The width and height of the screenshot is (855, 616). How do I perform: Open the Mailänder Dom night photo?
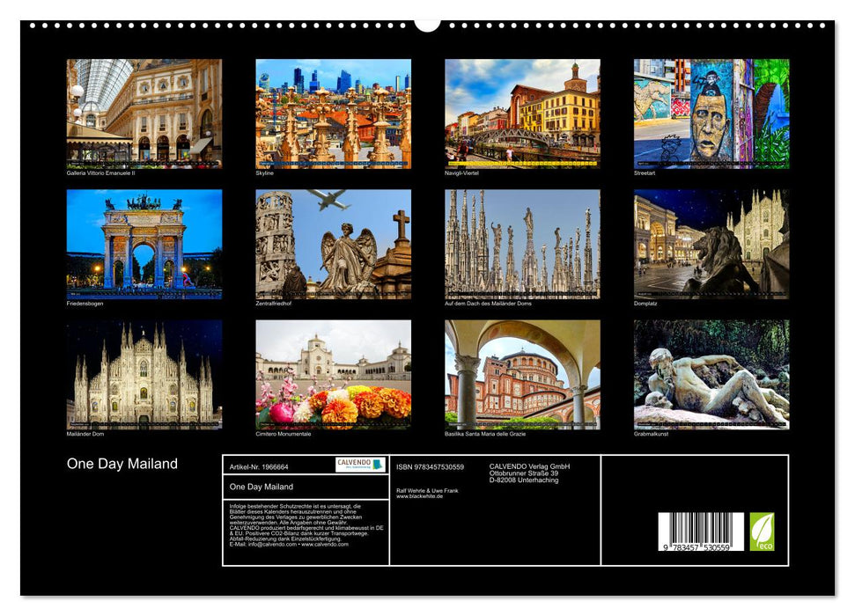(x=144, y=374)
